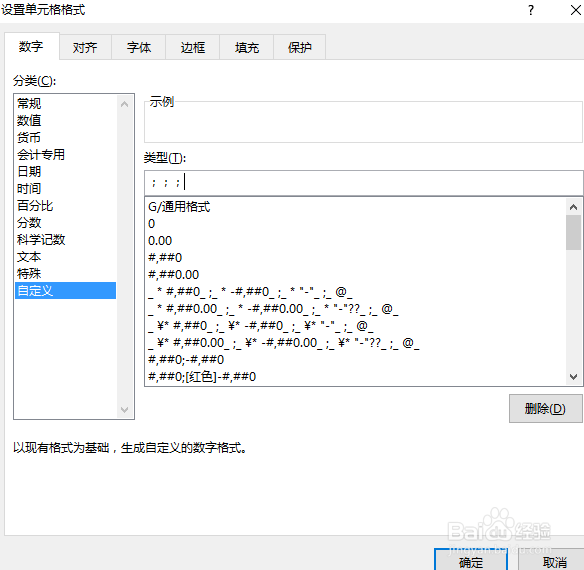Select 分数 category
Viewport: 584px width, 570px height.
tap(66, 222)
